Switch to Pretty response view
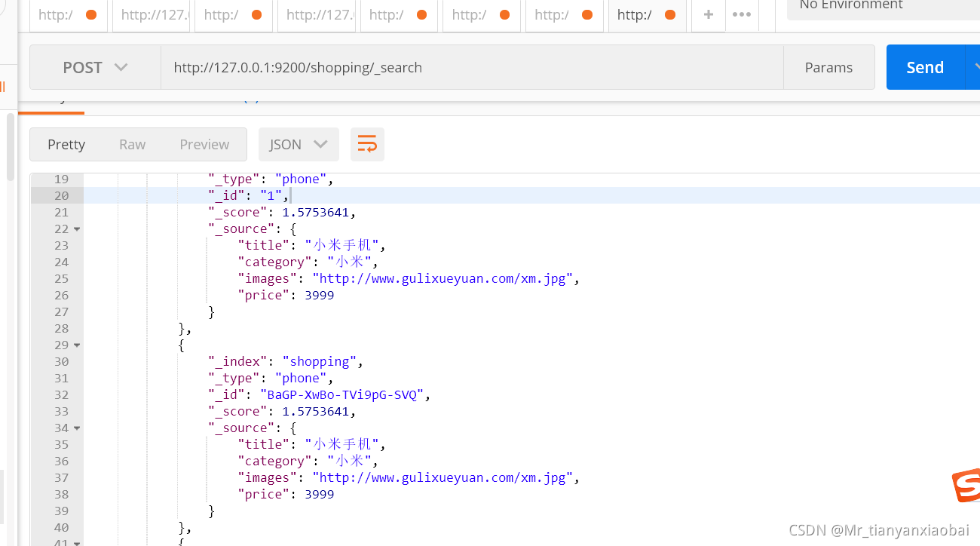 66,144
